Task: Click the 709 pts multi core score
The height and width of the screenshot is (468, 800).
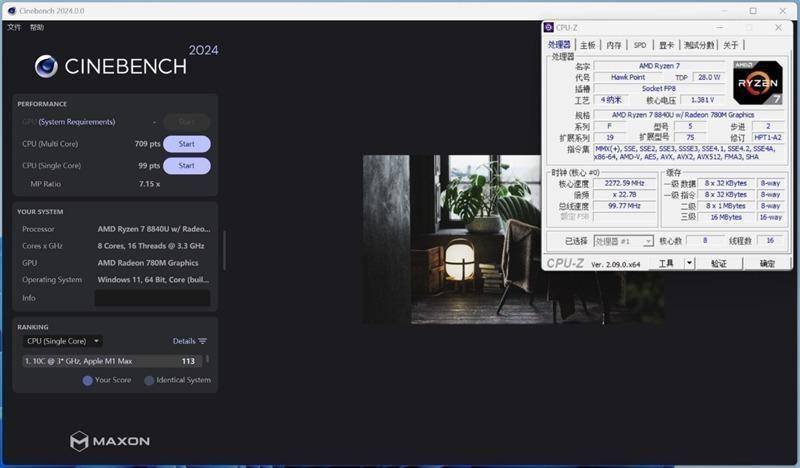Action: pyautogui.click(x=147, y=144)
